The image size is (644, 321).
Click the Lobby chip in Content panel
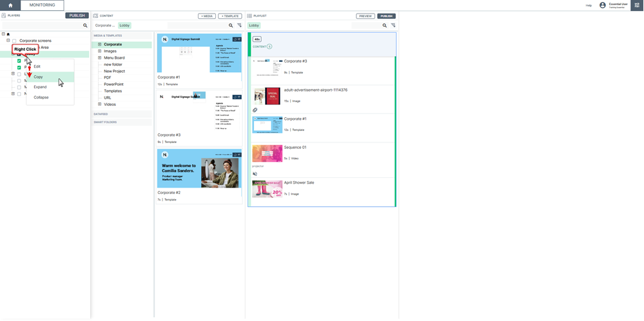point(124,25)
